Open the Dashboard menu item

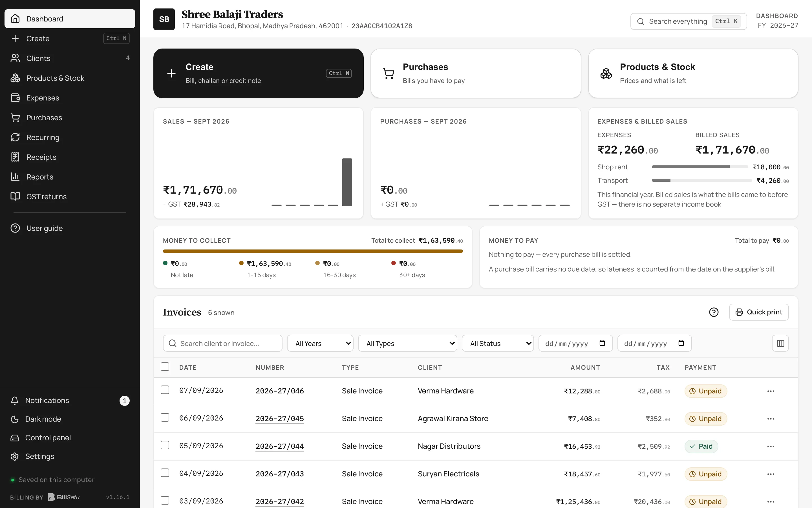coord(70,18)
